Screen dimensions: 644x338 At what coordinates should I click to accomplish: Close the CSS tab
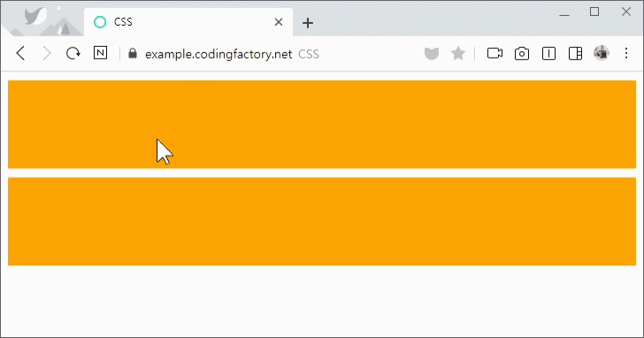[279, 22]
